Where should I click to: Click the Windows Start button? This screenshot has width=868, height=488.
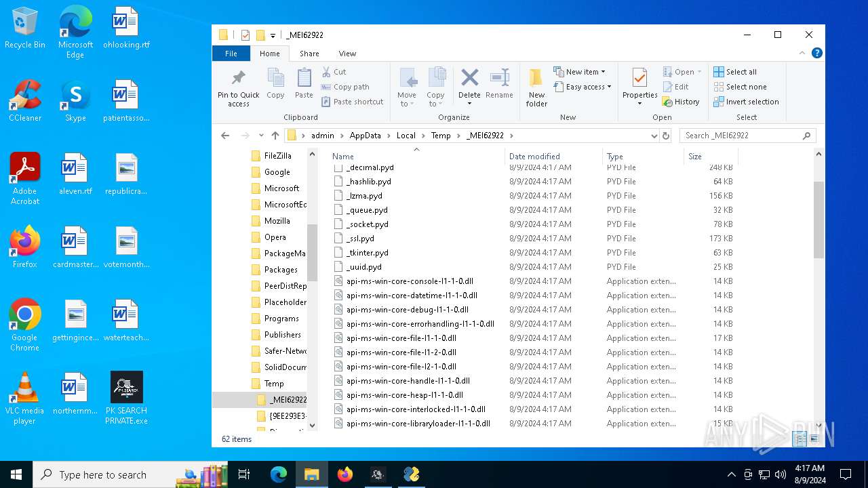16,474
